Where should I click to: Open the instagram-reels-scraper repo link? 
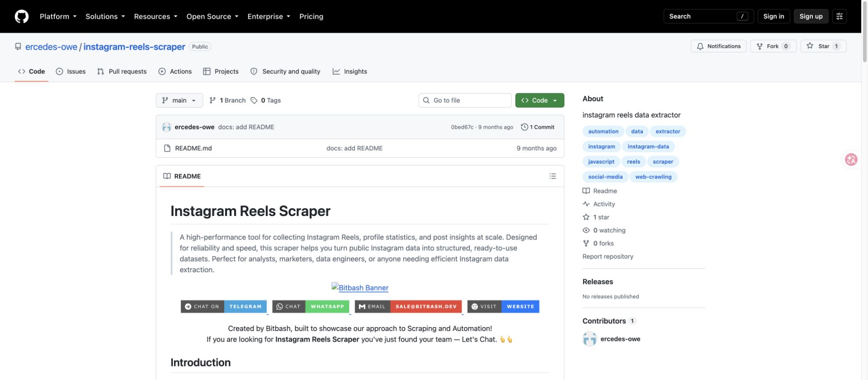tap(134, 46)
